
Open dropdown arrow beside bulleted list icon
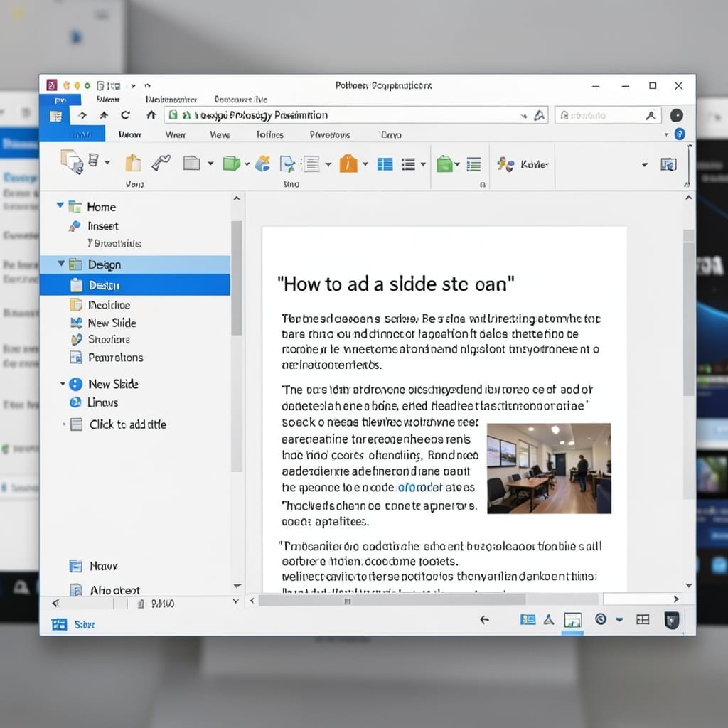coord(423,164)
